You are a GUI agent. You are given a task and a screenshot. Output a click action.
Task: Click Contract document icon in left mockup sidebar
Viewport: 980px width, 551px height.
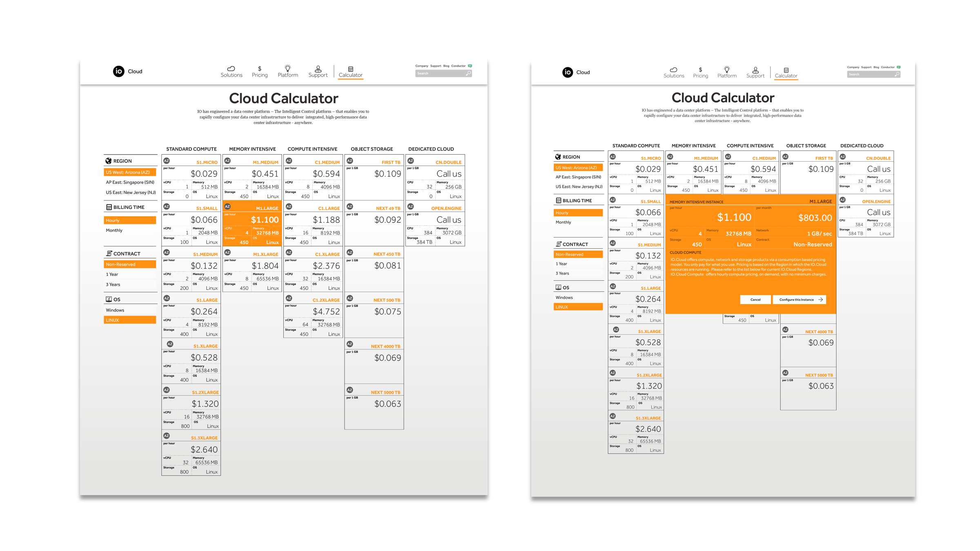(x=109, y=253)
